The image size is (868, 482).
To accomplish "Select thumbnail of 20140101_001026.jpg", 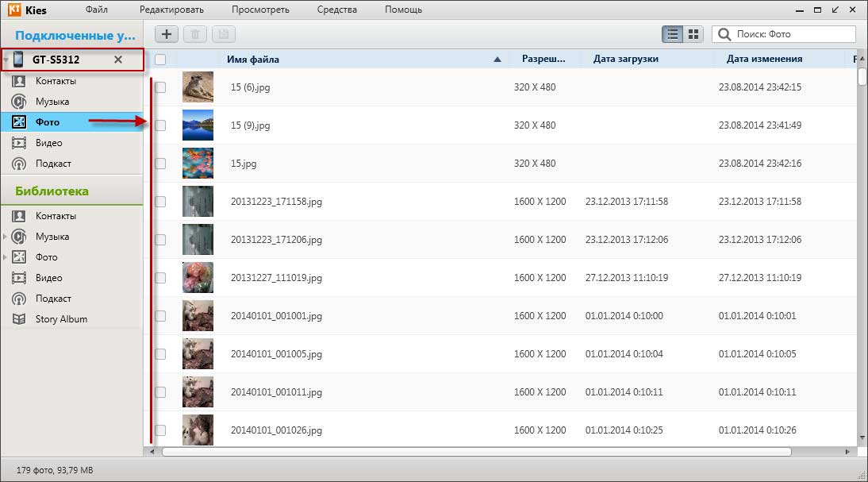I will [x=198, y=430].
